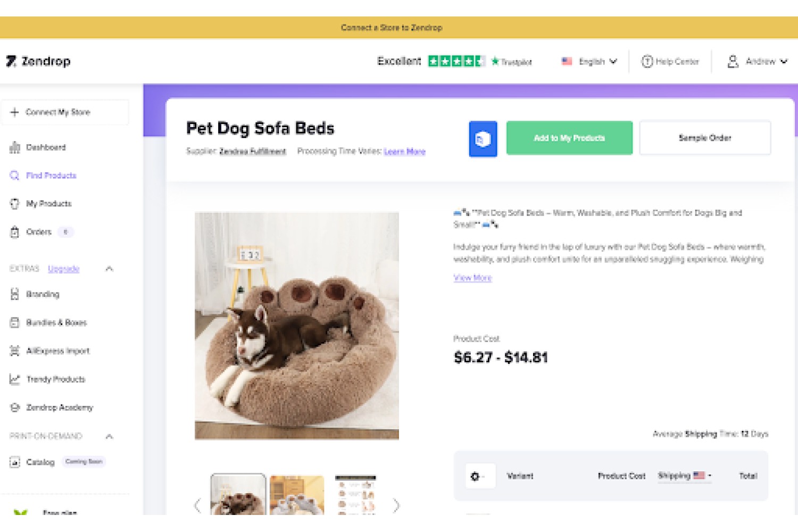This screenshot has width=798, height=532.
Task: Select the second product thumbnail image
Action: pos(297,495)
